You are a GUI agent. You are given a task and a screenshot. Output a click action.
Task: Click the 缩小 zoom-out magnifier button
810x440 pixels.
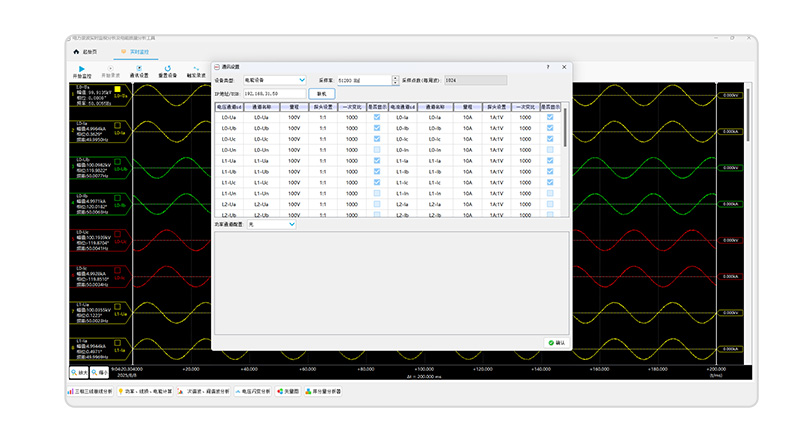[x=100, y=371]
